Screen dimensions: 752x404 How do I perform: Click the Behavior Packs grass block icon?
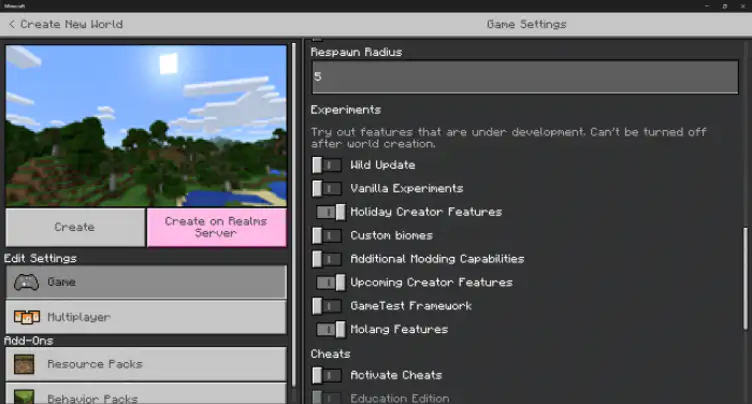pyautogui.click(x=24, y=397)
